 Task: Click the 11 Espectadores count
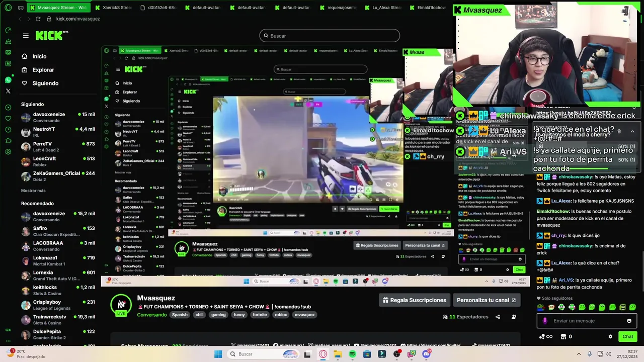(x=465, y=317)
